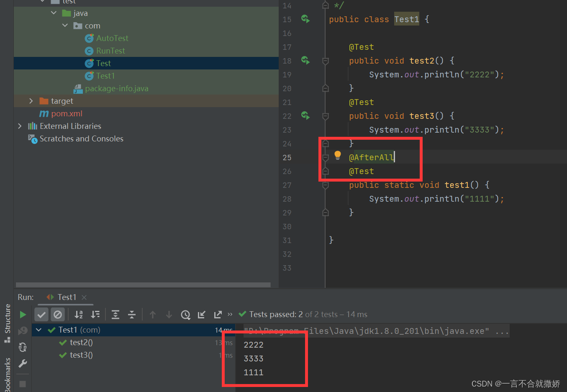This screenshot has width=567, height=392.
Task: Toggle Show Ignored tests button
Action: (x=58, y=314)
